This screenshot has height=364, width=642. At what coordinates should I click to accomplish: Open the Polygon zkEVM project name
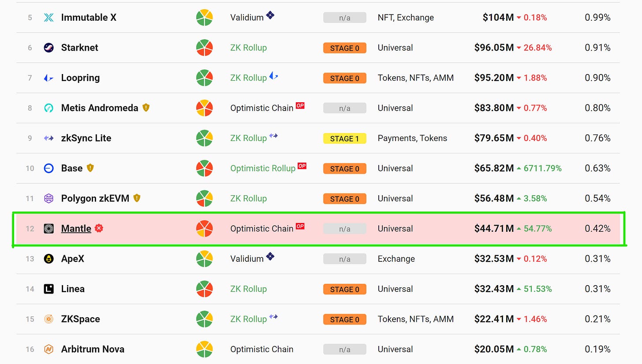[95, 198]
